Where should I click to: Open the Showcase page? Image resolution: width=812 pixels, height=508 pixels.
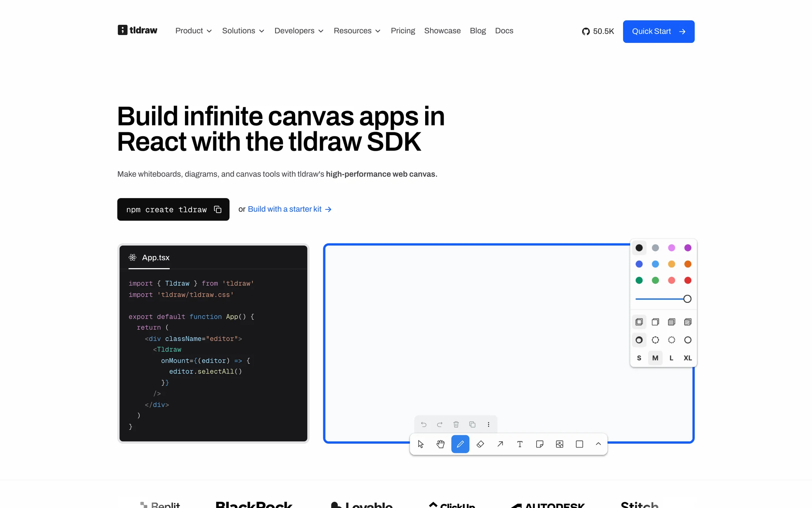[x=443, y=31]
